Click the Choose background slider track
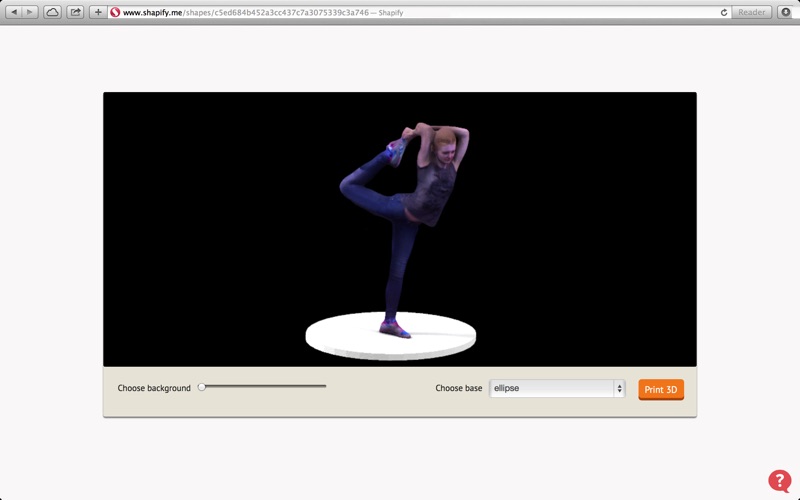The width and height of the screenshot is (800, 500). [x=264, y=386]
